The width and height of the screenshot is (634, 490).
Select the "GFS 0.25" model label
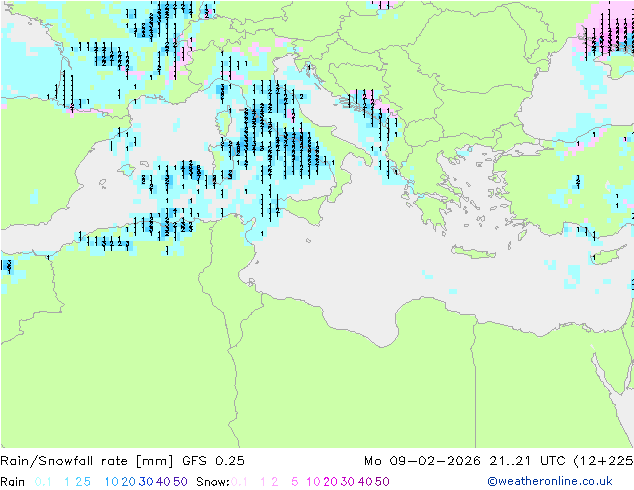point(213,461)
